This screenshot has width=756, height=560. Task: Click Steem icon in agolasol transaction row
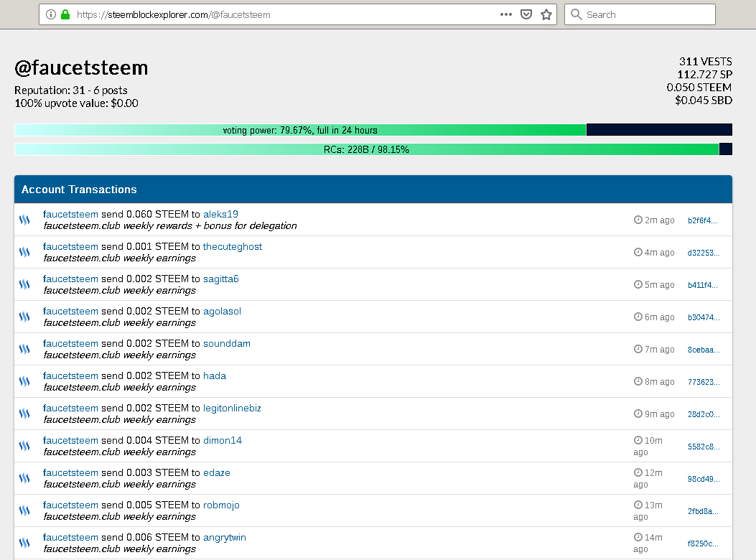click(24, 317)
